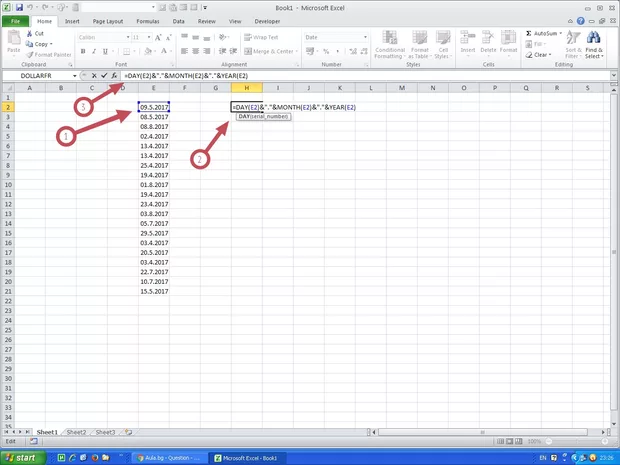Click the Format Painter brush
Screen dimensions: 620x465
[30, 55]
